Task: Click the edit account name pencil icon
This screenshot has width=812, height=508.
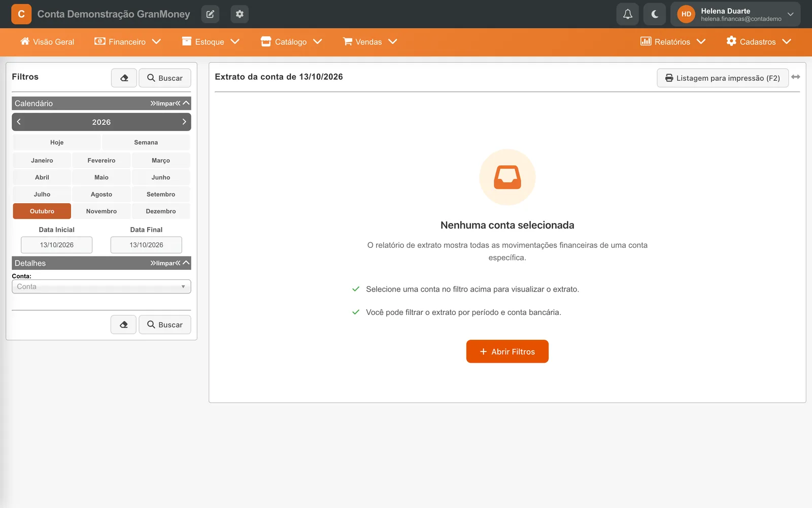Action: (210, 14)
